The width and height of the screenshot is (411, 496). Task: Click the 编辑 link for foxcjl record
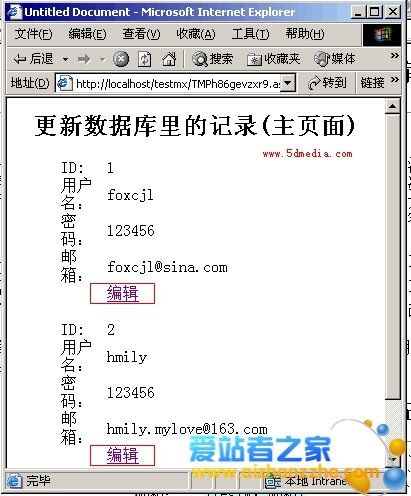pyautogui.click(x=122, y=293)
